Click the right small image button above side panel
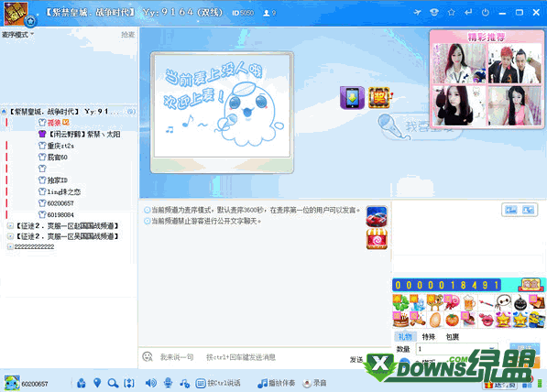 coord(528,210)
